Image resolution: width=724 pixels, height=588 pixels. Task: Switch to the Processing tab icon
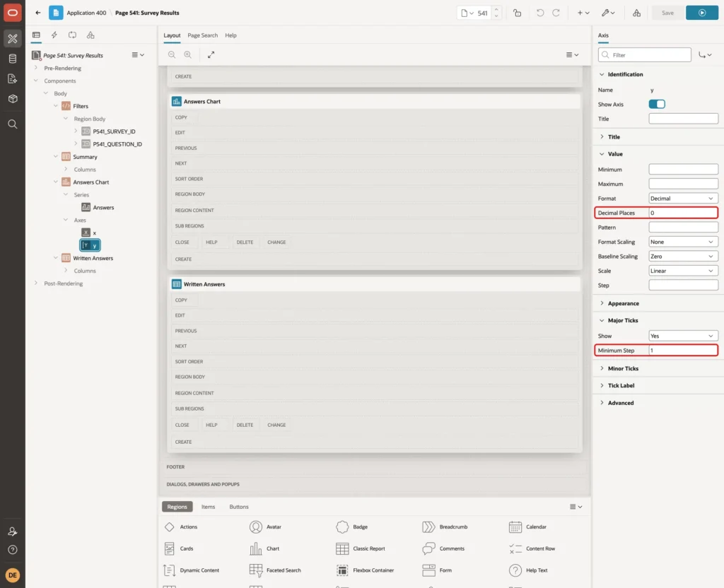point(73,35)
